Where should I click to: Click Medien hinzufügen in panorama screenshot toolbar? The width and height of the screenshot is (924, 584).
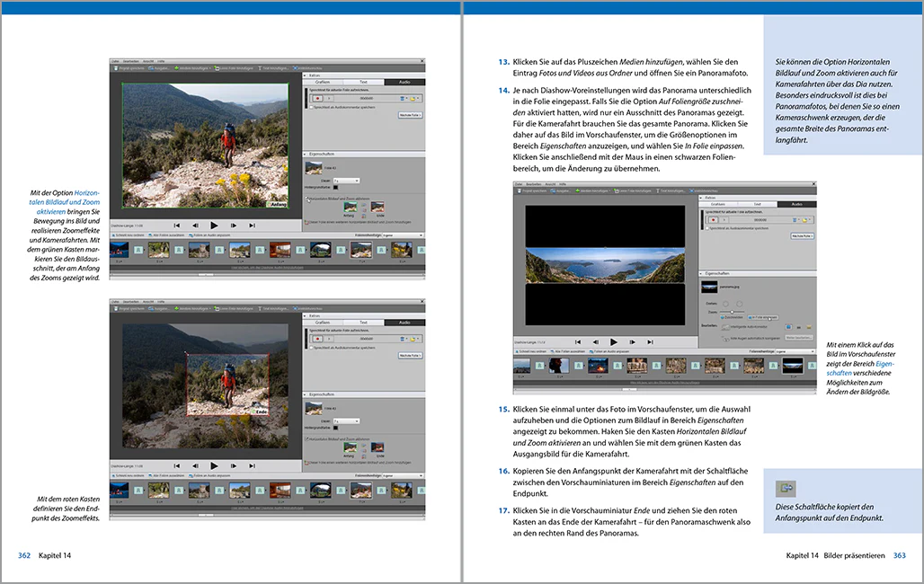[592, 190]
